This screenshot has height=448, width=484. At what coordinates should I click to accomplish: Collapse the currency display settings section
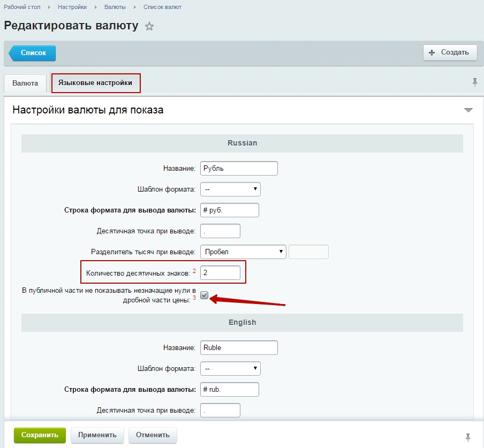click(468, 110)
